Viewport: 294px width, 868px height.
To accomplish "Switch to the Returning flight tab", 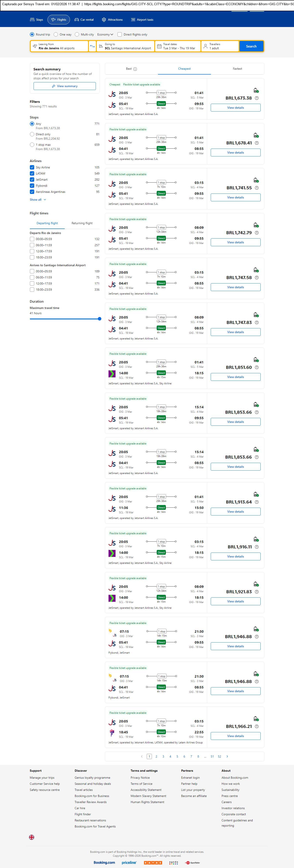I will 82,223.
